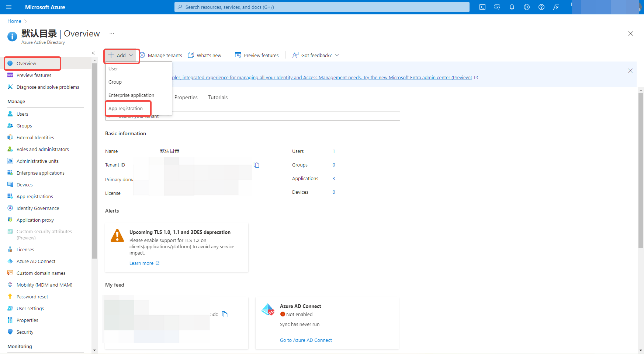Select App registration from the Add menu
Image resolution: width=644 pixels, height=354 pixels.
coord(125,108)
